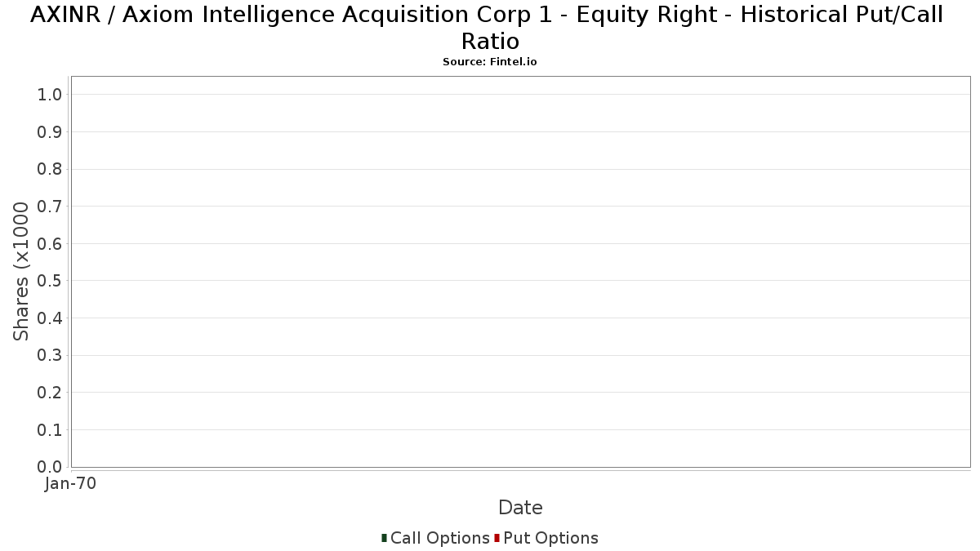Click the 1.0 y-axis tick label
Screen dimensions: 980x551
[50, 95]
